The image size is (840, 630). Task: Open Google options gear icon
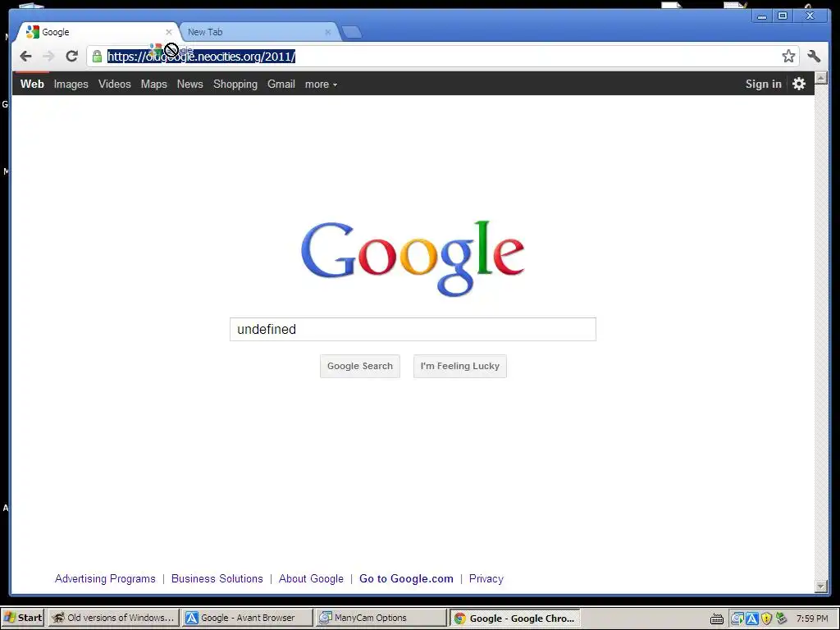click(799, 84)
